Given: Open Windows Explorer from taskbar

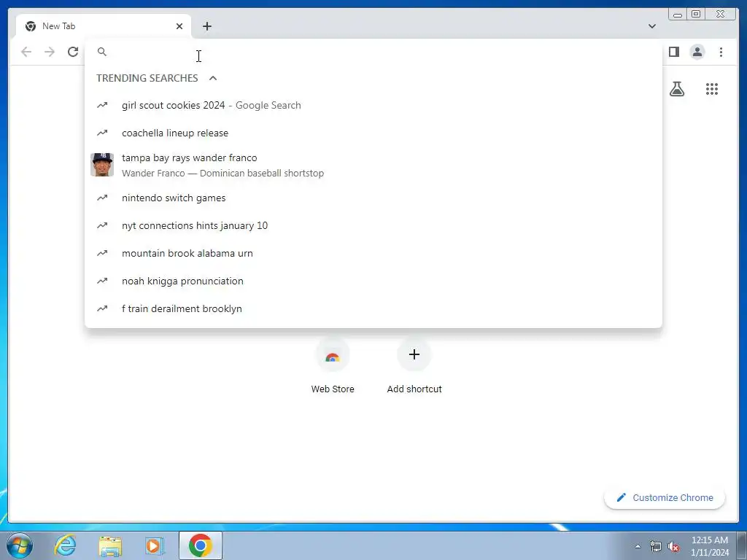Looking at the screenshot, I should [x=110, y=545].
